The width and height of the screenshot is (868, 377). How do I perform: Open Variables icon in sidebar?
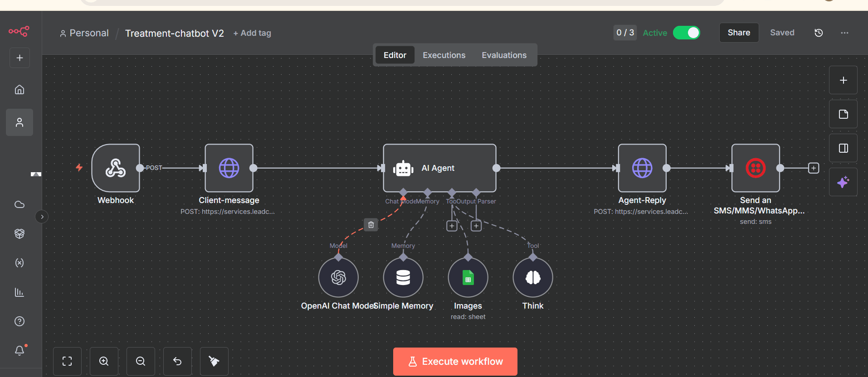[20, 263]
